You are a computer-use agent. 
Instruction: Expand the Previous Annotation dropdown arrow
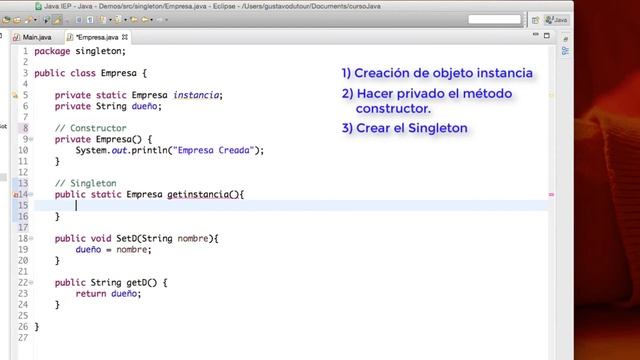pyautogui.click(x=125, y=20)
